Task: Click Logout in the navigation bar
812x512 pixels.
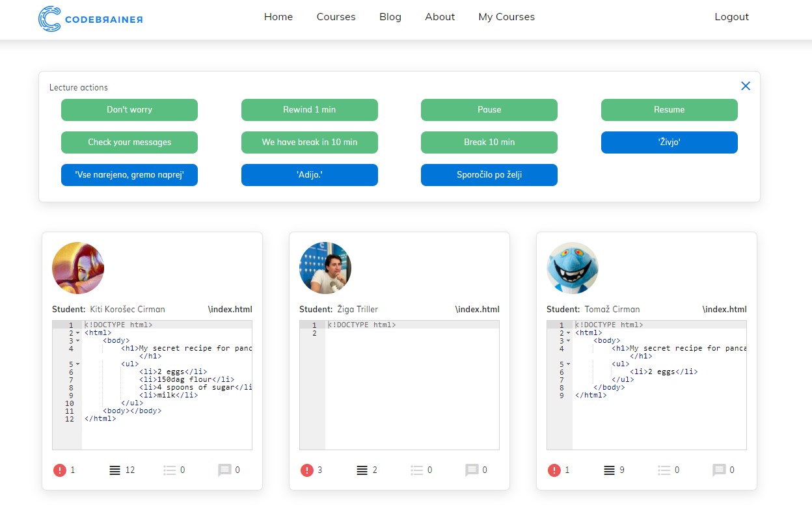Action: tap(731, 17)
